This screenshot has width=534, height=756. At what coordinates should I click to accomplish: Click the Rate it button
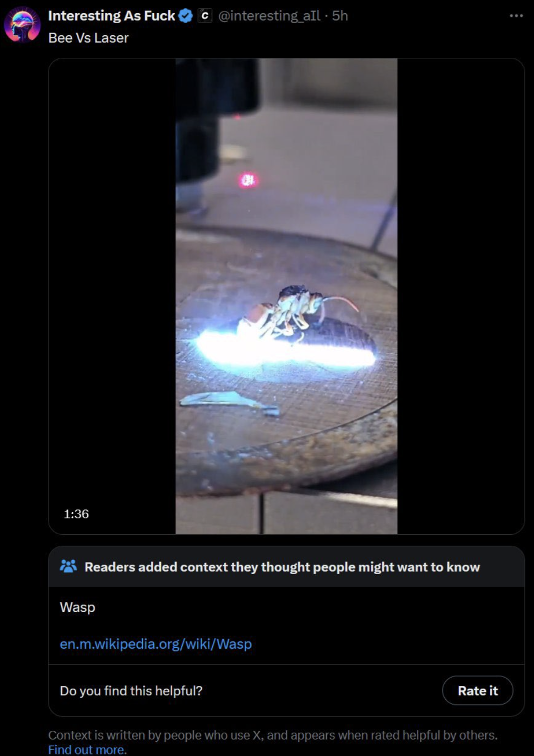[x=477, y=690]
